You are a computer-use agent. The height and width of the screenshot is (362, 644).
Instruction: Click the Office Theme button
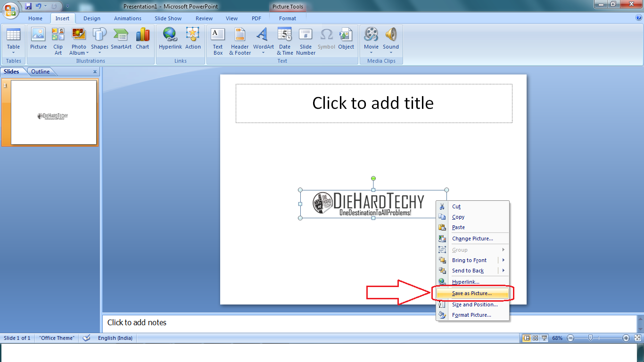pyautogui.click(x=56, y=338)
